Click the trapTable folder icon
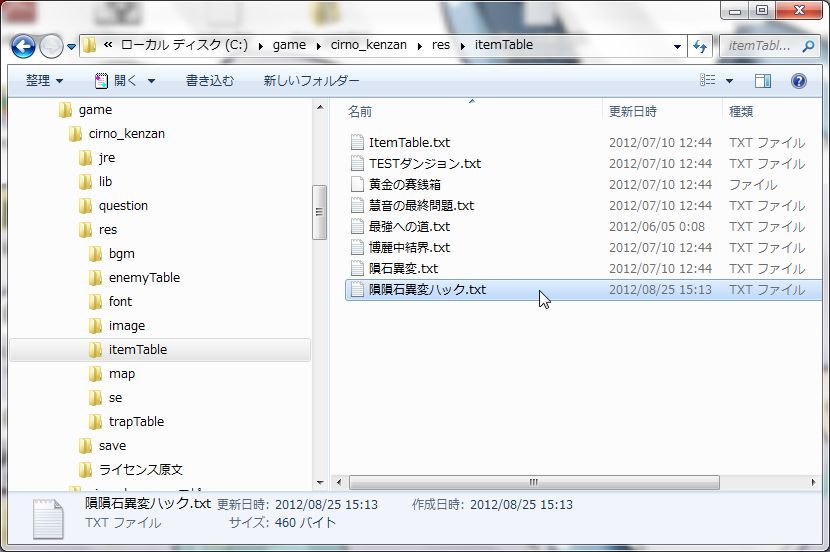Screen dimensions: 830x552 tap(95, 422)
